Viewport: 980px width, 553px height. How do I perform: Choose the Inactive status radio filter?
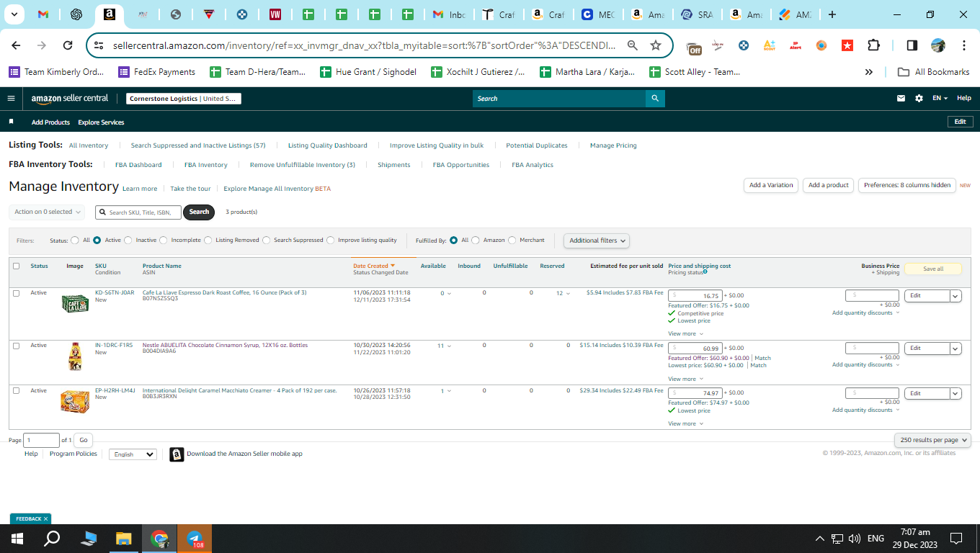pyautogui.click(x=128, y=240)
